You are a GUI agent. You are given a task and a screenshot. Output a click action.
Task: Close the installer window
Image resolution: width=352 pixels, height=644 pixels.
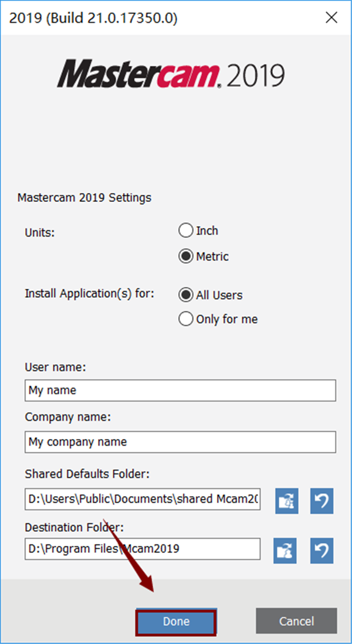click(x=331, y=18)
